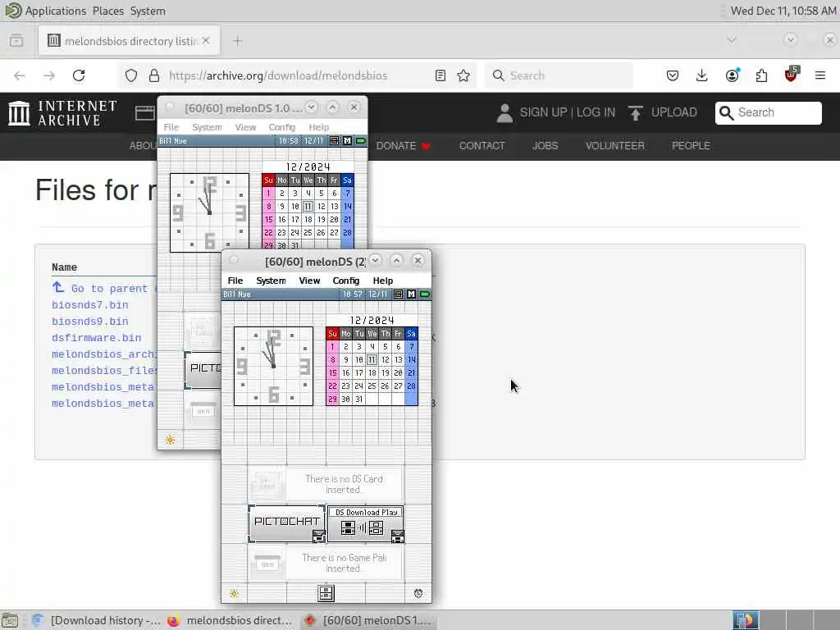Image resolution: width=840 pixels, height=630 pixels.
Task: Click Go to parent directory link
Action: point(104,288)
